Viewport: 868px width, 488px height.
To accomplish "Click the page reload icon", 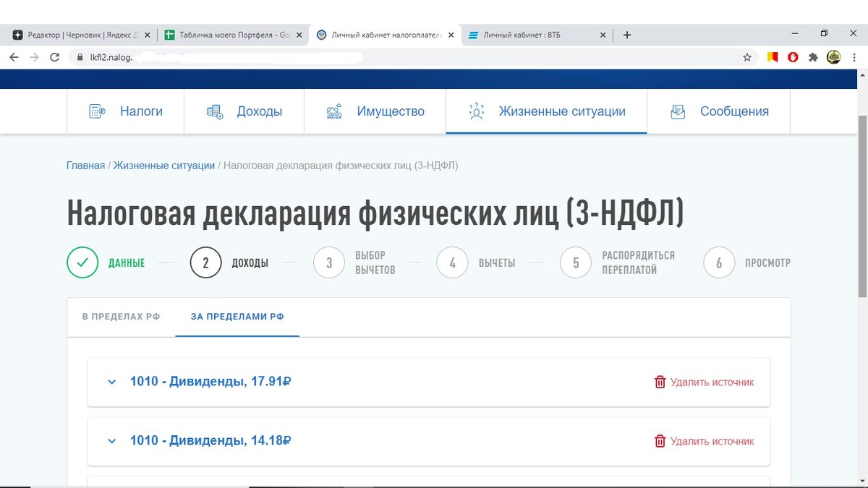I will pyautogui.click(x=55, y=56).
